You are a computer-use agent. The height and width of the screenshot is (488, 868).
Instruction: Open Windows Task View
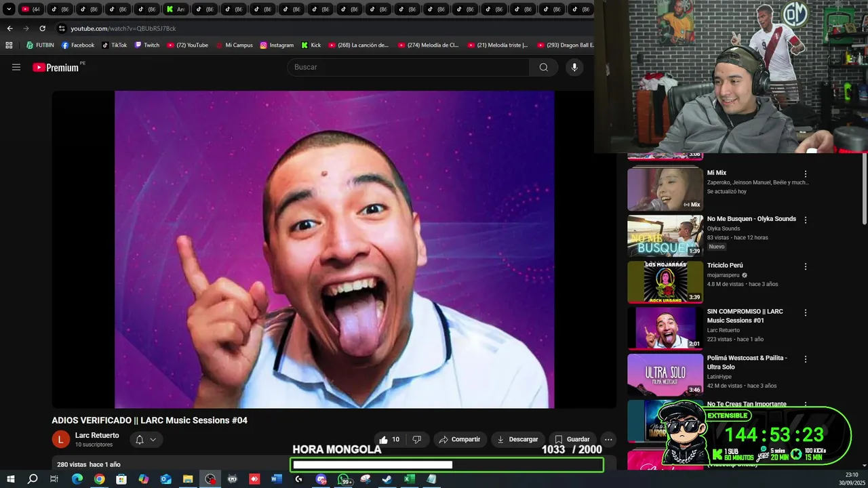click(x=54, y=479)
